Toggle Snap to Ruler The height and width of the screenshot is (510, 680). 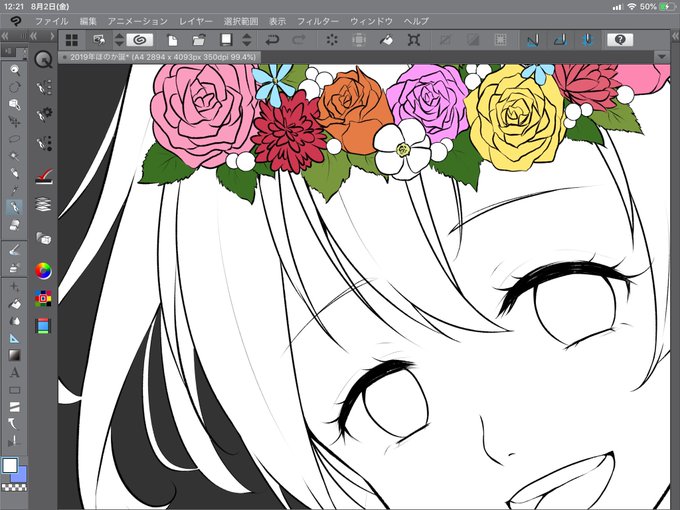(x=533, y=40)
